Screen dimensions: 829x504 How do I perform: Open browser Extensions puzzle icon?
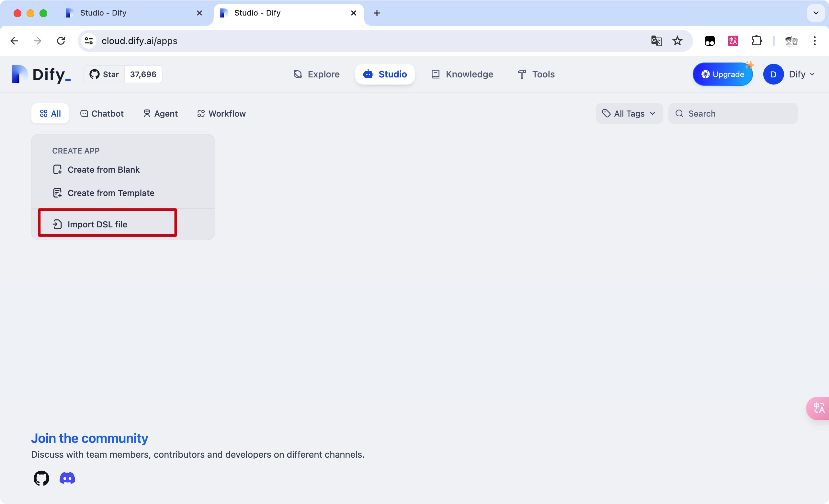tap(756, 41)
